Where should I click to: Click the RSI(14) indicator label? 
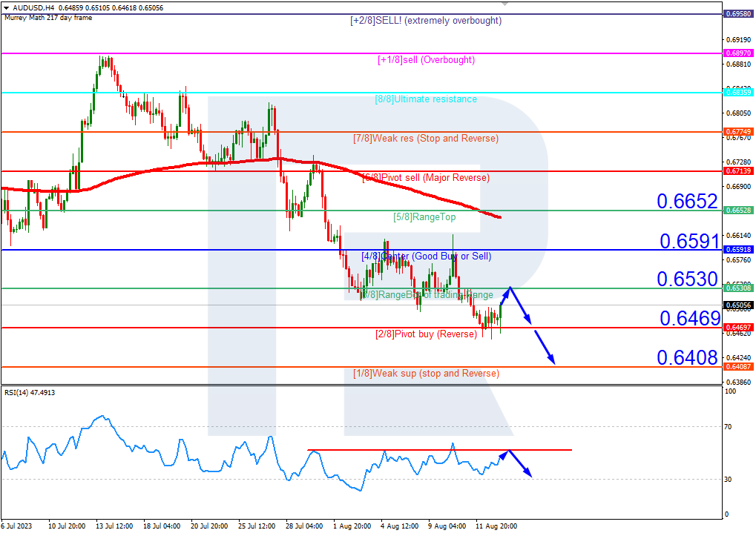[30, 392]
